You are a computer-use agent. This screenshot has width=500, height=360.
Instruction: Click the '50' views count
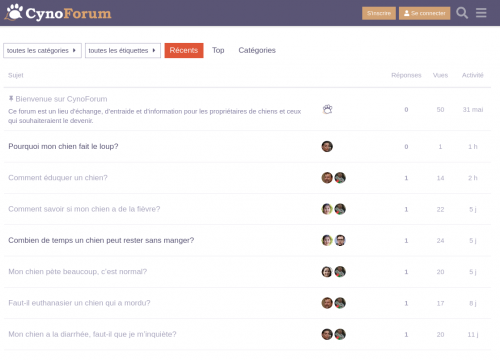coord(440,110)
